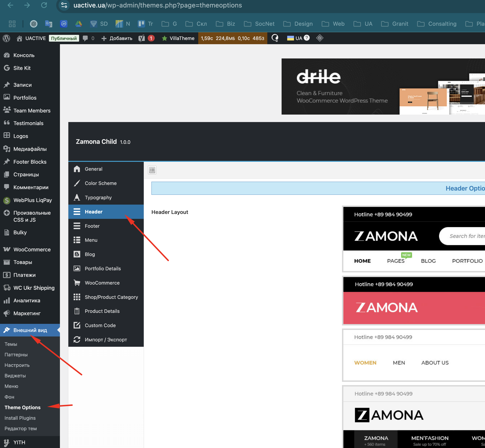Open the VillaTheme admin bar item
This screenshot has height=448, width=485.
178,38
